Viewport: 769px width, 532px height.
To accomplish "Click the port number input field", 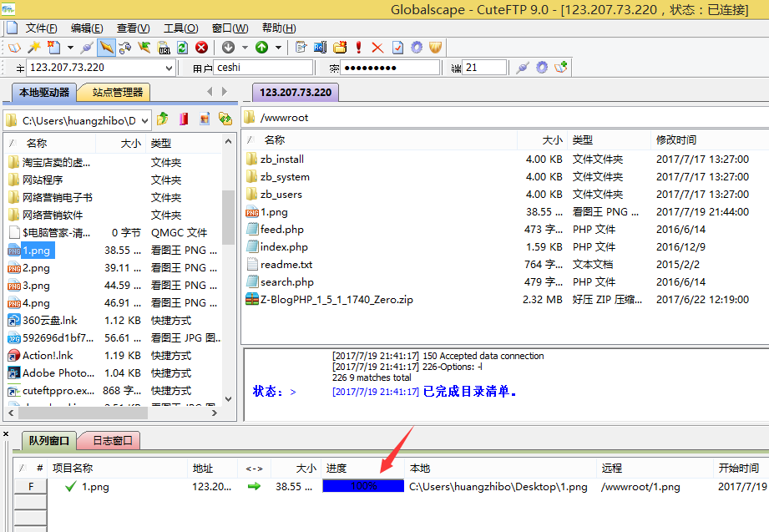I will tap(484, 68).
